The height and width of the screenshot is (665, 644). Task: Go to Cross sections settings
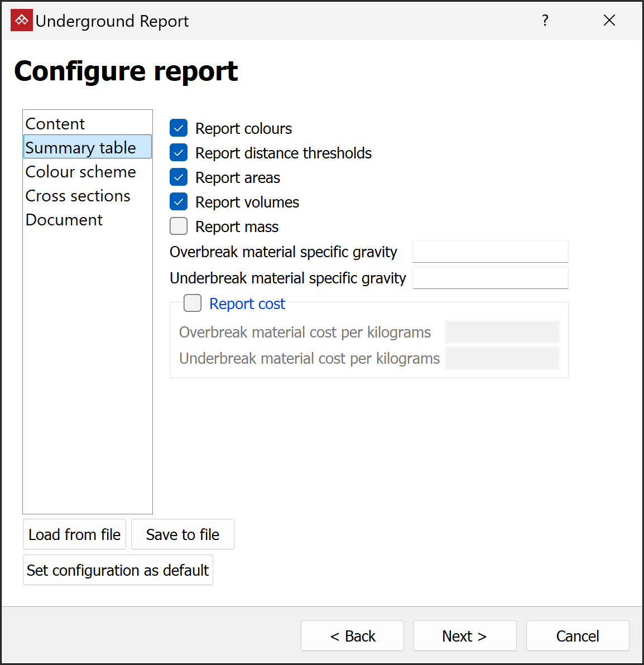coord(78,196)
